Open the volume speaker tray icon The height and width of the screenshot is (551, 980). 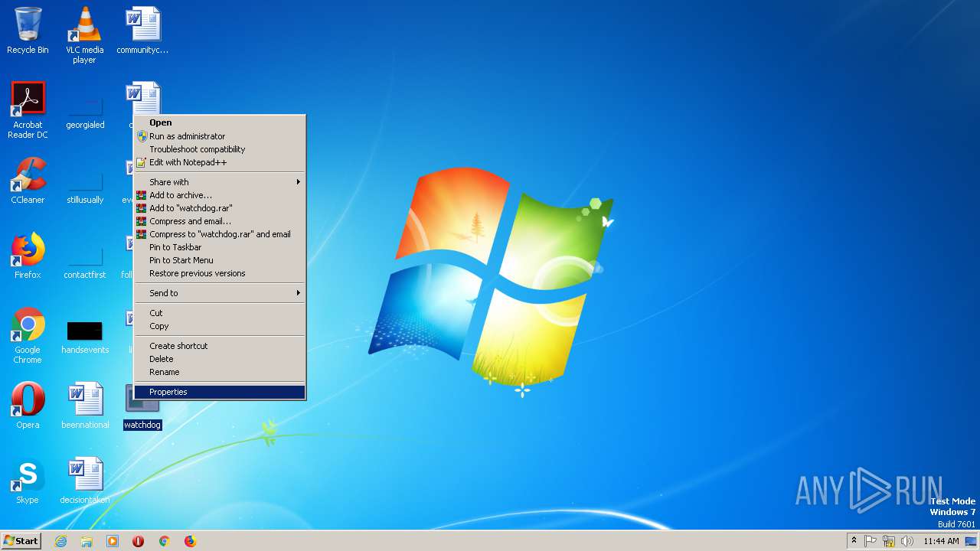pyautogui.click(x=907, y=541)
